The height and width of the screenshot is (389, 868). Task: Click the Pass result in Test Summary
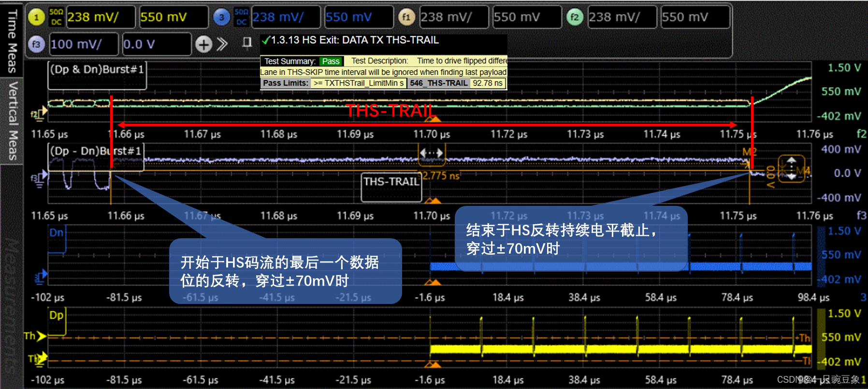click(331, 61)
